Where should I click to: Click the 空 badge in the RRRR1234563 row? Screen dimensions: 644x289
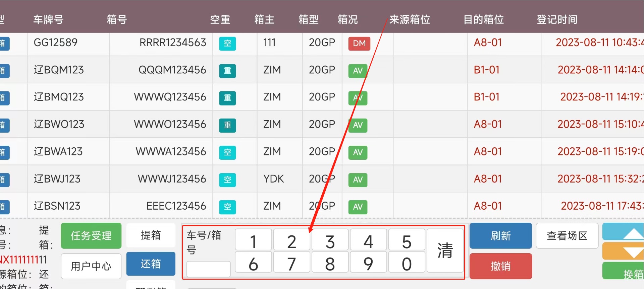(227, 44)
